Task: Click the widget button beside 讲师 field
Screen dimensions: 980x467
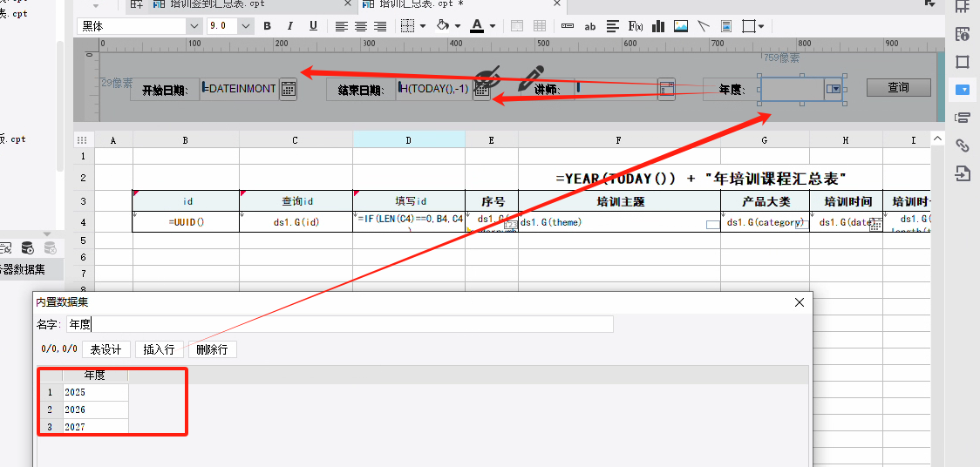Action: pyautogui.click(x=667, y=89)
